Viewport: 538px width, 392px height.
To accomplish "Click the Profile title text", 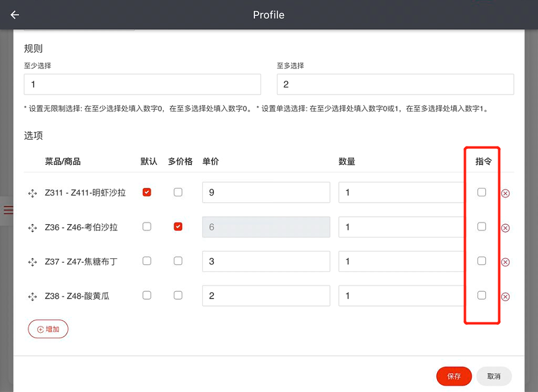I will 268,15.
